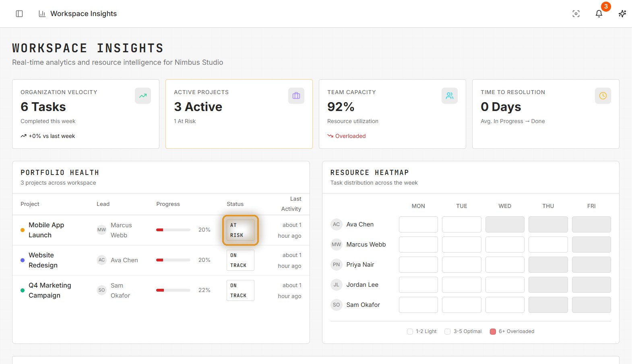
Task: Click the Mobile App Launch progress bar
Action: (173, 230)
